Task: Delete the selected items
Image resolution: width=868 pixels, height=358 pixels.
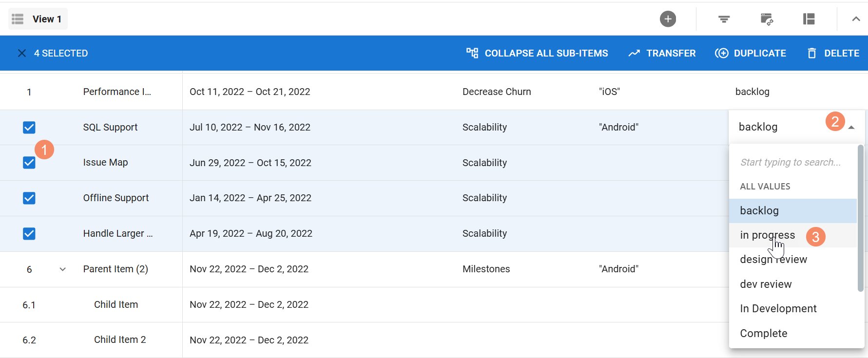Action: (833, 53)
